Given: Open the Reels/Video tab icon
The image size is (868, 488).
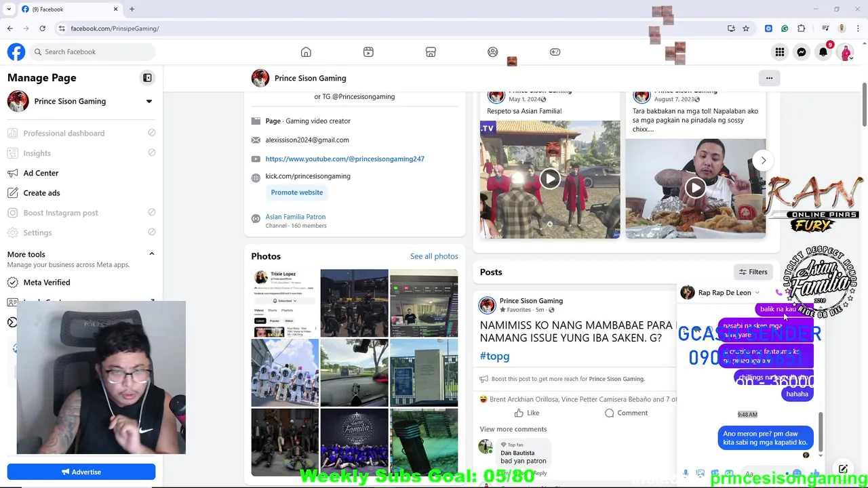Looking at the screenshot, I should click(368, 52).
